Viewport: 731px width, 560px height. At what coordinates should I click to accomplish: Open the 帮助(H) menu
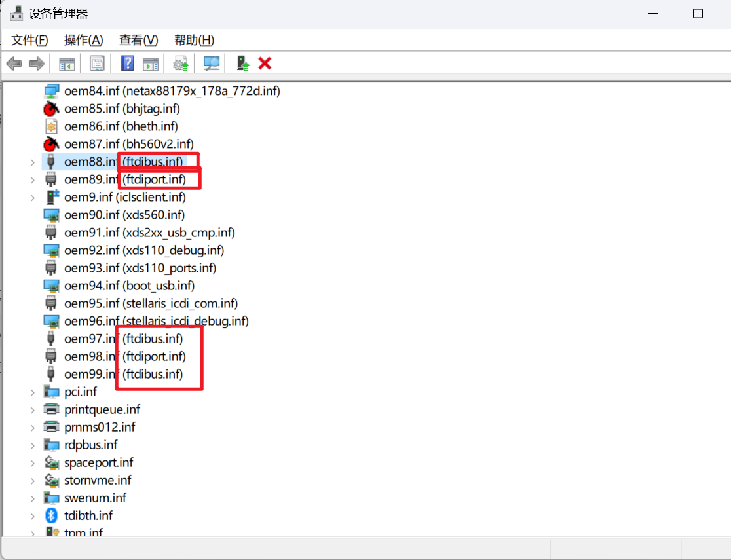click(x=194, y=40)
